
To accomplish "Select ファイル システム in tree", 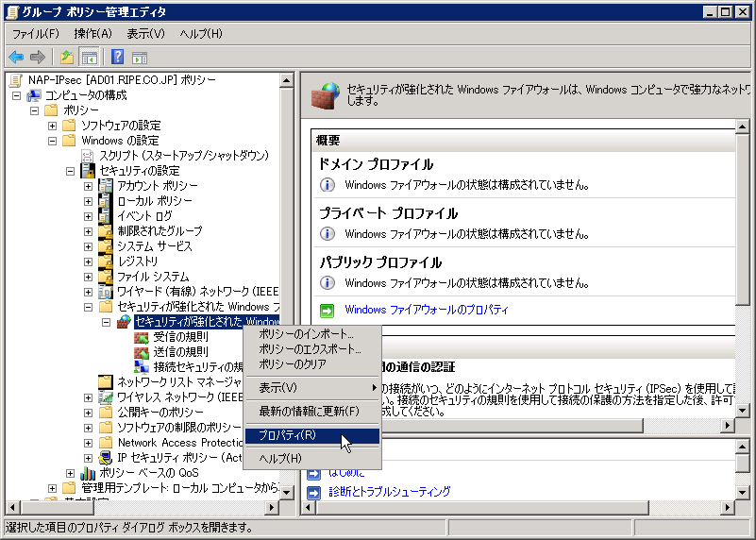I will point(153,277).
